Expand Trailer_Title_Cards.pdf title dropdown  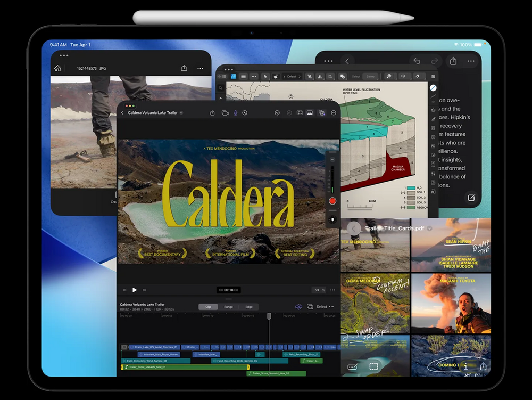429,228
